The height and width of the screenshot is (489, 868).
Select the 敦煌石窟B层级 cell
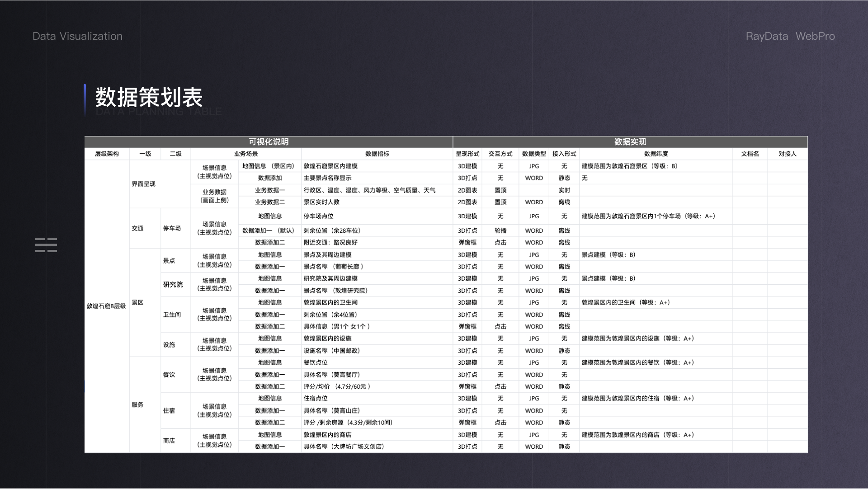106,306
